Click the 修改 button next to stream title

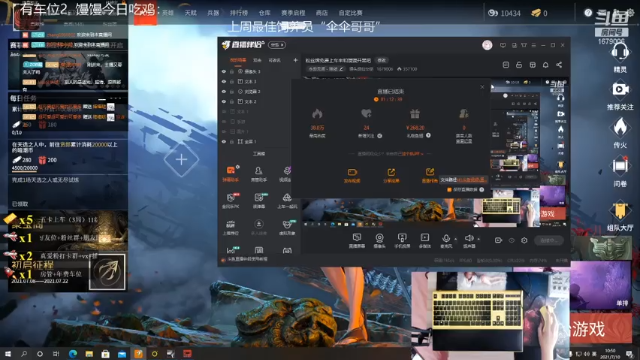[381, 60]
